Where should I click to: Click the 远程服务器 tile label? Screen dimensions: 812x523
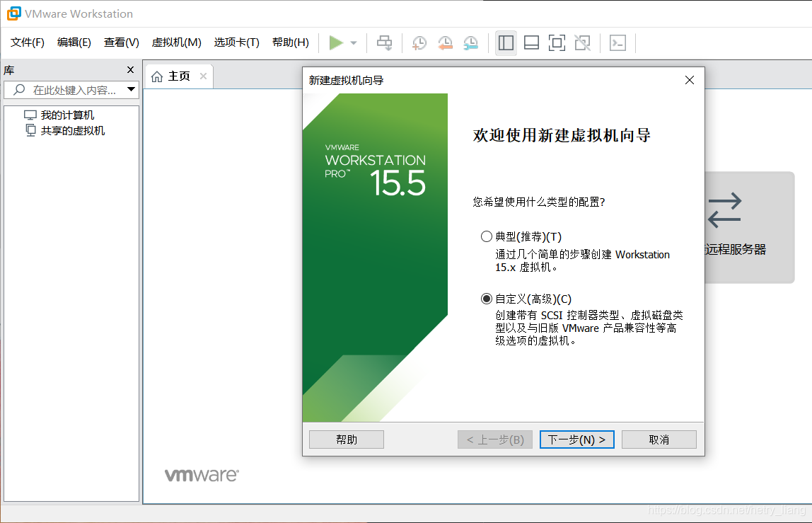coord(736,249)
